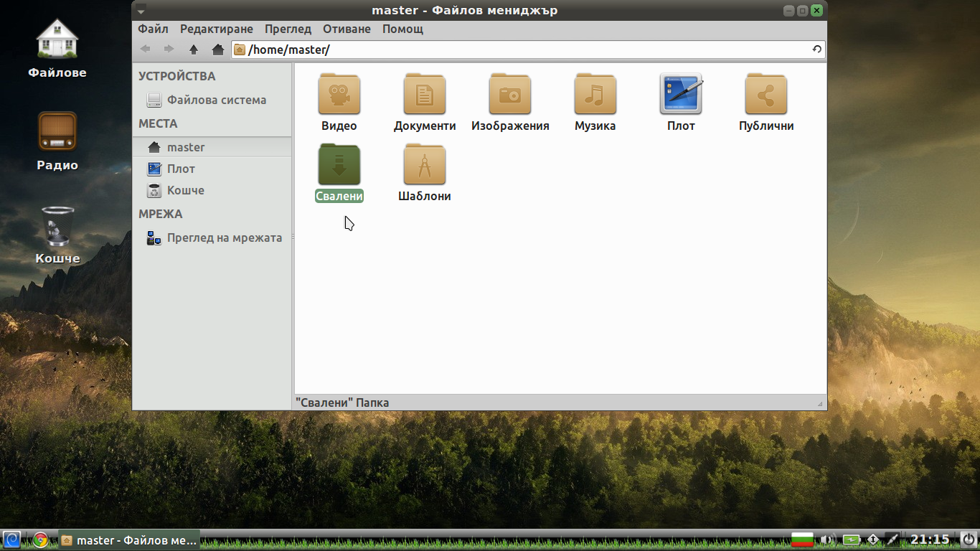Open the Видео folder icon
This screenshot has height=551, width=980.
(x=339, y=94)
